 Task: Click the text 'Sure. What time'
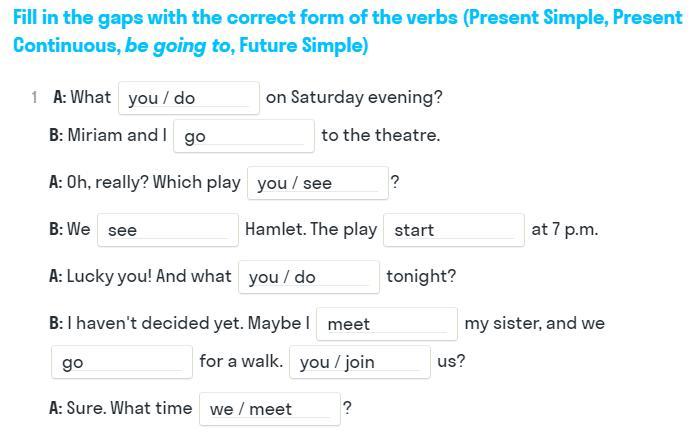[129, 408]
